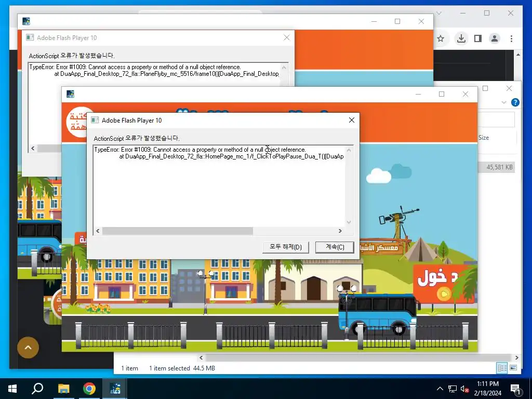
Task: Click the front Dua app window title icon
Action: (x=70, y=94)
